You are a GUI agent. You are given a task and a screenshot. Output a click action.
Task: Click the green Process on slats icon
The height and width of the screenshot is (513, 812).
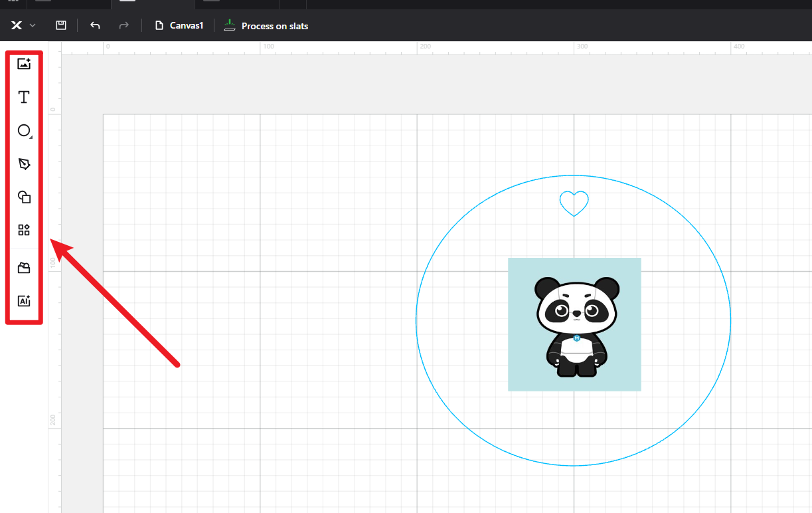tap(230, 26)
